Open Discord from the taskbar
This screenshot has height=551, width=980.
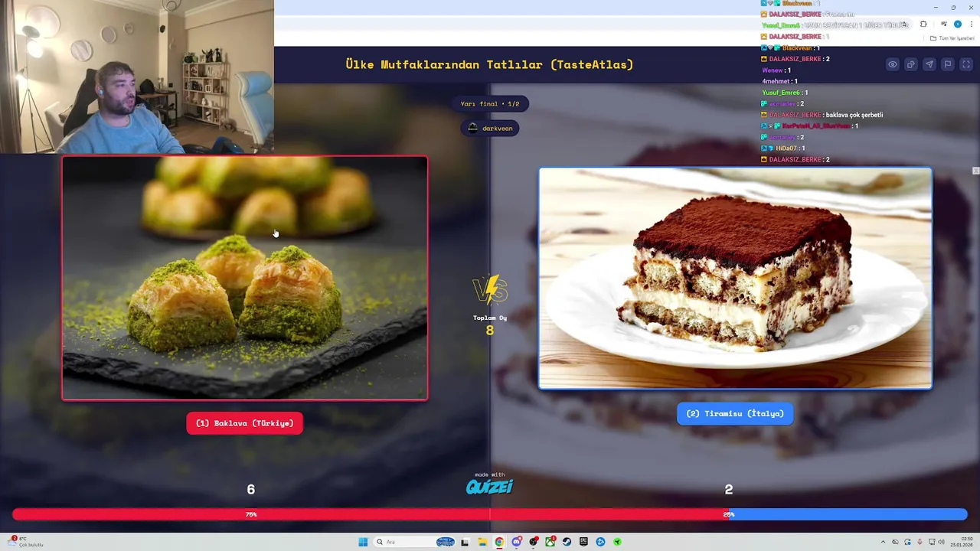coord(517,542)
